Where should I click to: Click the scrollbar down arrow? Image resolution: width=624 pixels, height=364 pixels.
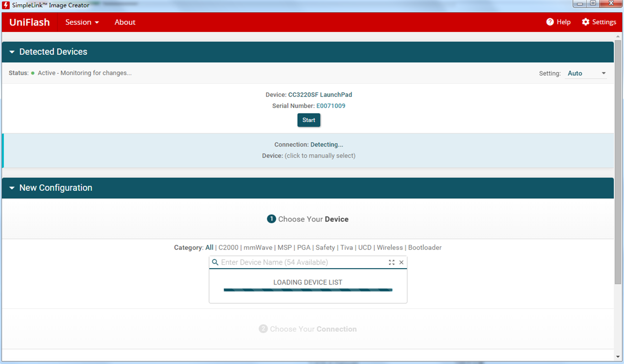[x=618, y=357]
